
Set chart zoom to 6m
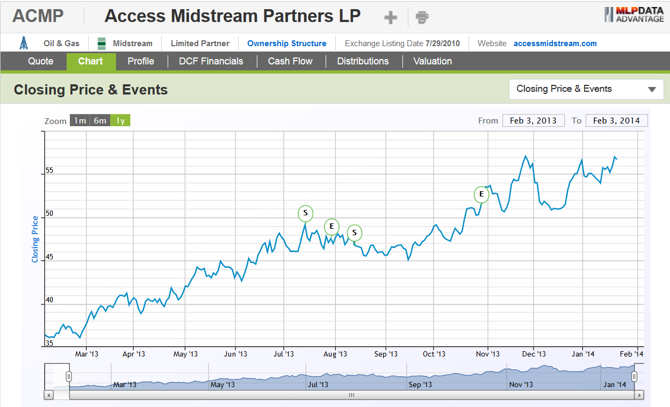click(100, 121)
